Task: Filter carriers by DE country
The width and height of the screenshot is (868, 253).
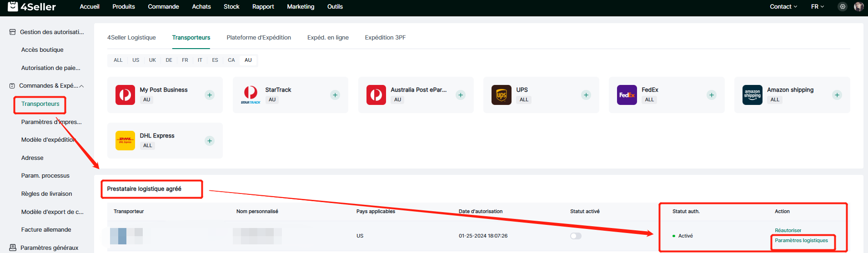Action: pyautogui.click(x=169, y=60)
